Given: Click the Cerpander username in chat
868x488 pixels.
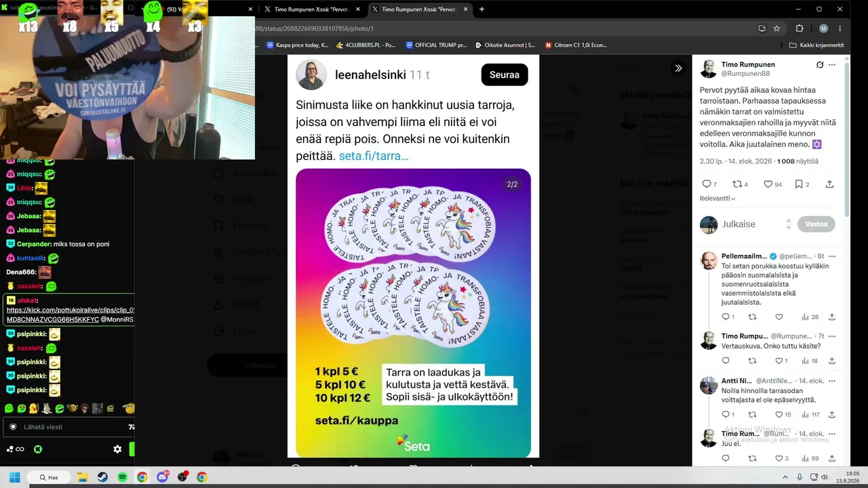Looking at the screenshot, I should click(x=34, y=244).
